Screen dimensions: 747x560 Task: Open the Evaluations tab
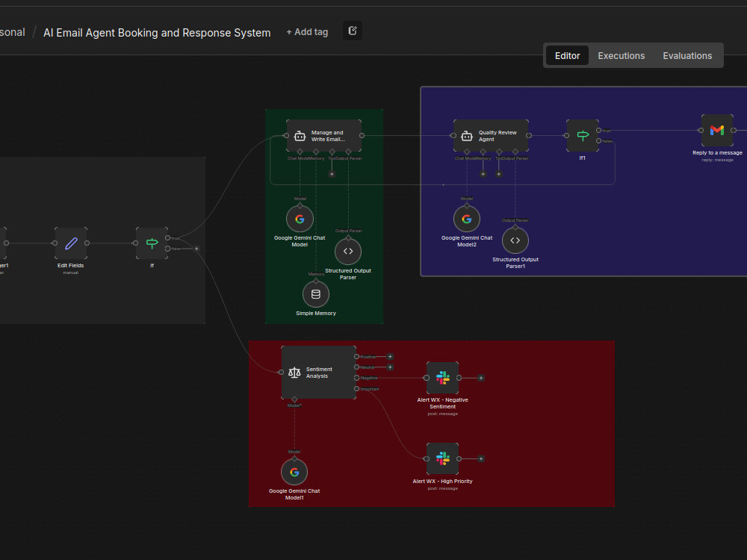click(687, 56)
